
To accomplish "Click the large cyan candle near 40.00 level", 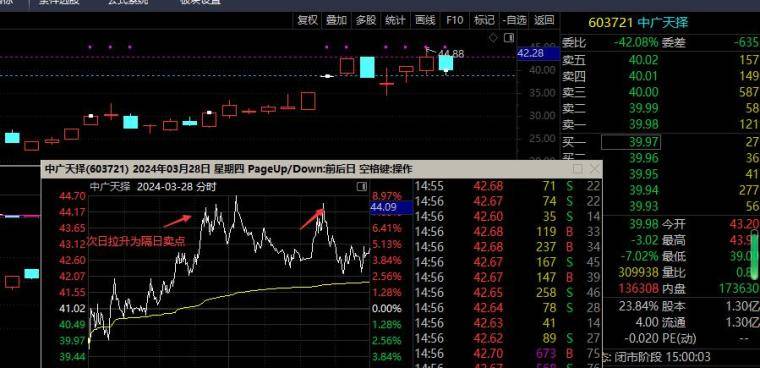I will (x=367, y=67).
